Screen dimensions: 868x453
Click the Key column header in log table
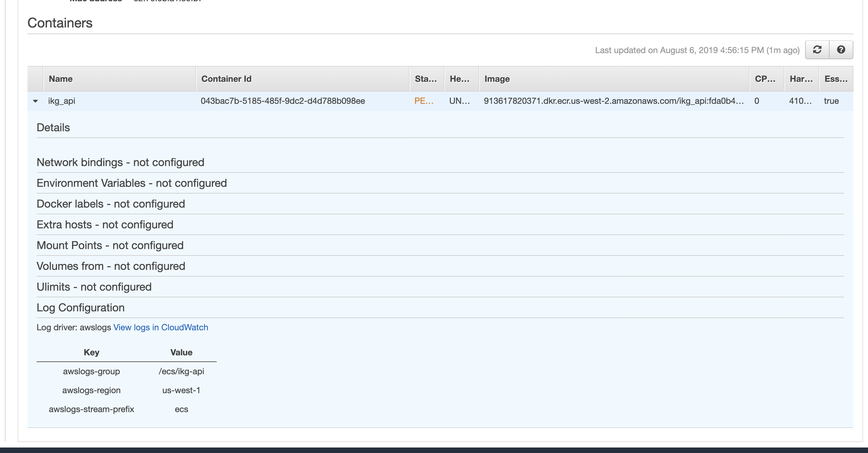point(91,352)
